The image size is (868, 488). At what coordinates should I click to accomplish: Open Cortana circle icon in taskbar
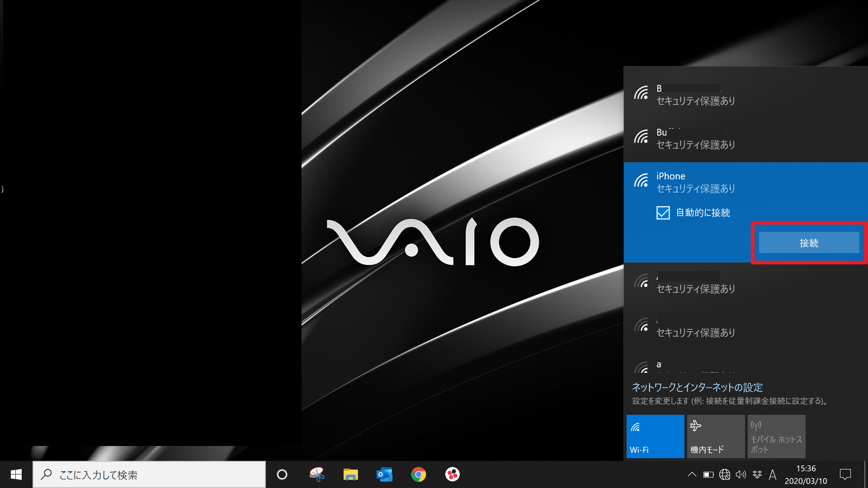pos(282,474)
